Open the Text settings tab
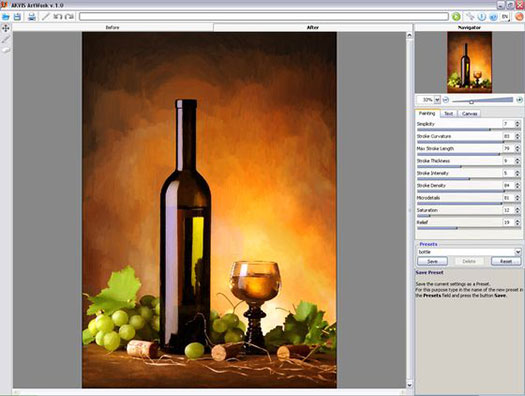 [448, 114]
